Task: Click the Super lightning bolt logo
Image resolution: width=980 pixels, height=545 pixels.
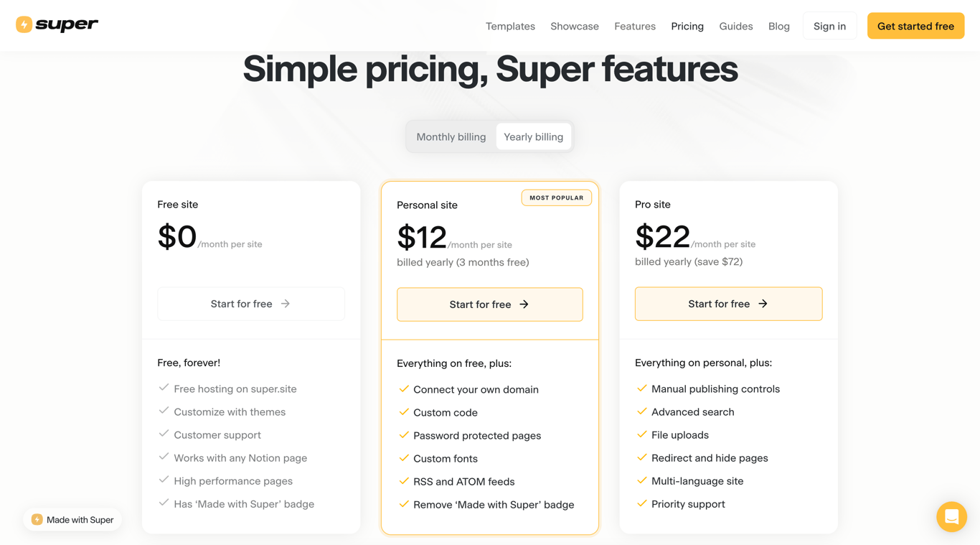Action: (x=24, y=24)
